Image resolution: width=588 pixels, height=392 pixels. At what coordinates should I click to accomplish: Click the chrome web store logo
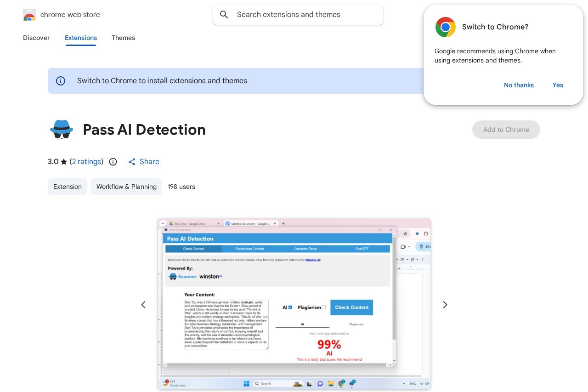29,14
